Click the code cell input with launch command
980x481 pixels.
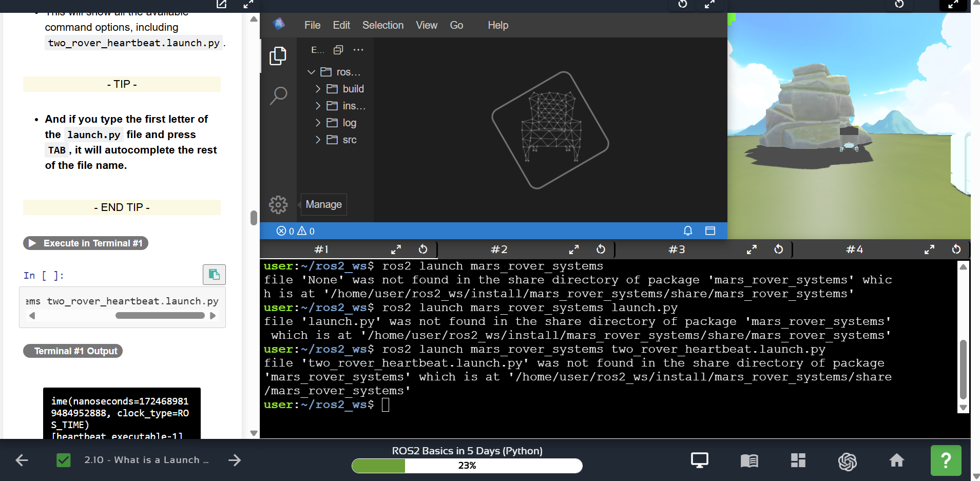122,301
